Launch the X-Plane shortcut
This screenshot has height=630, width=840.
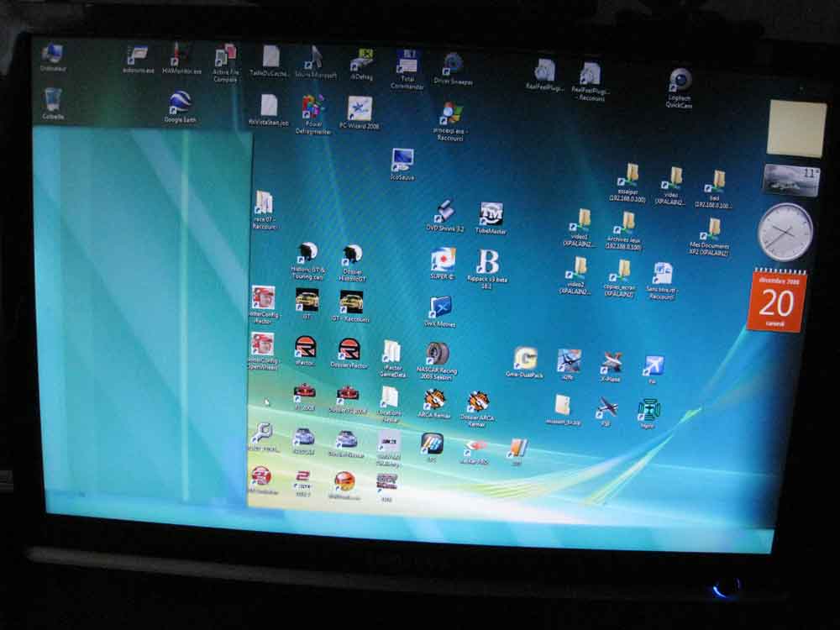coord(611,367)
